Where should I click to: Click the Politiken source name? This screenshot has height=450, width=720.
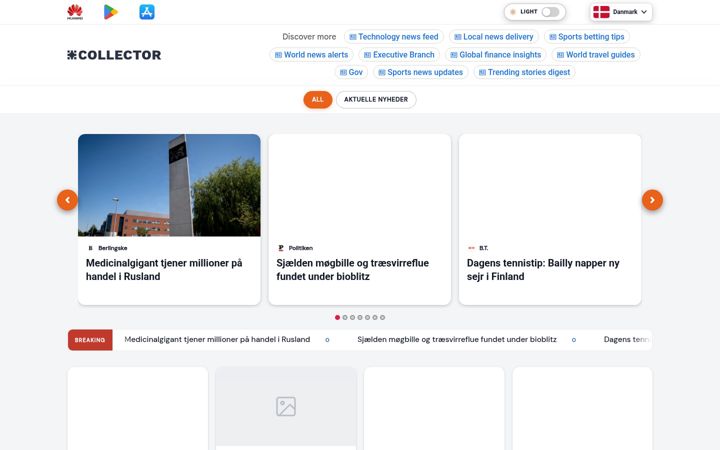coord(301,248)
